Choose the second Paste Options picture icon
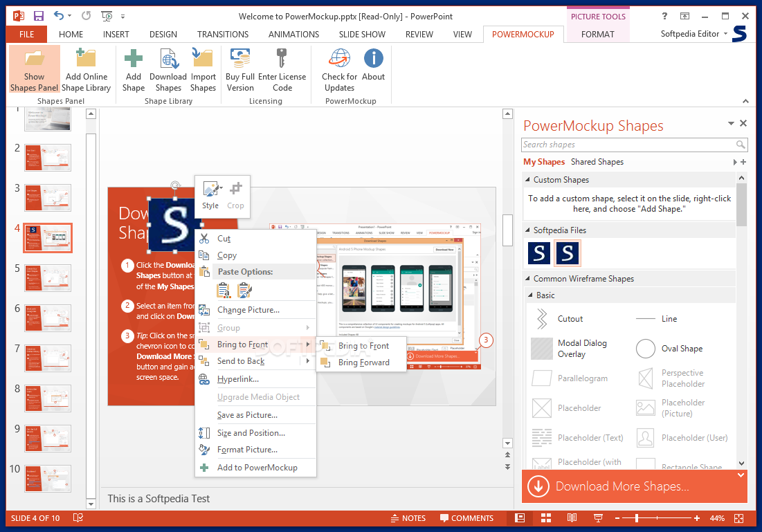 [x=244, y=290]
